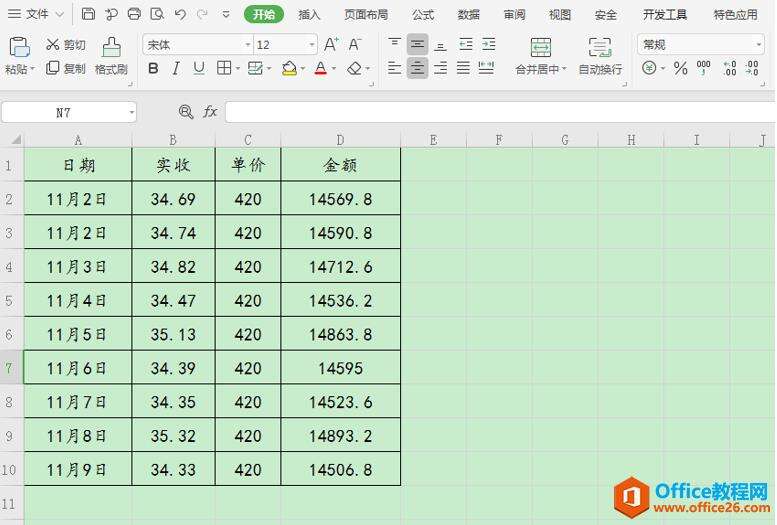This screenshot has height=525, width=777.
Task: Click the Increase Indent icon
Action: pyautogui.click(x=489, y=45)
